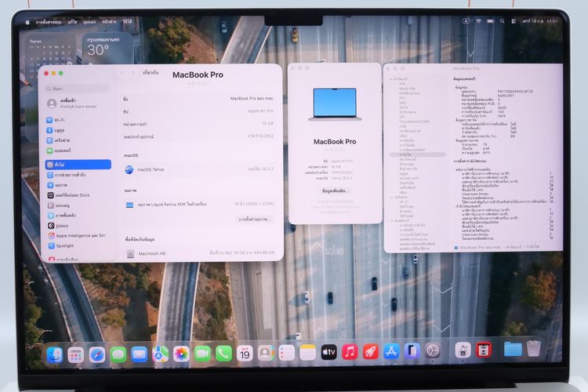Select the network globe item in the Settings sidebar

[x=78, y=140]
